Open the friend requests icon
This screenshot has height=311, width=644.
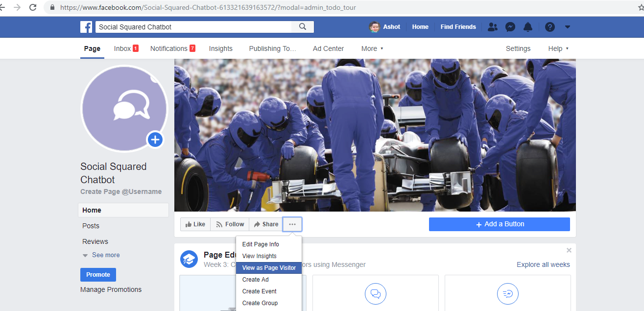point(493,27)
